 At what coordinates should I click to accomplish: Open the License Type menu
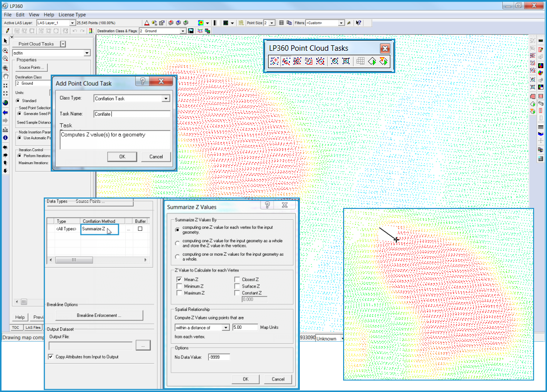72,14
